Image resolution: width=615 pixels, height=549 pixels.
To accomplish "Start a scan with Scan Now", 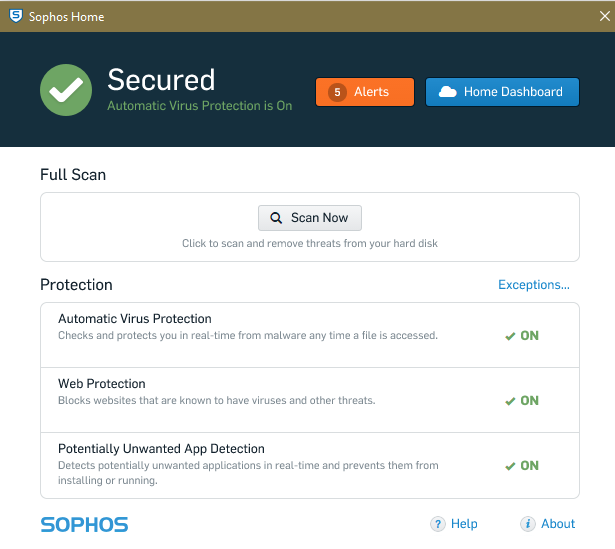I will pos(310,218).
